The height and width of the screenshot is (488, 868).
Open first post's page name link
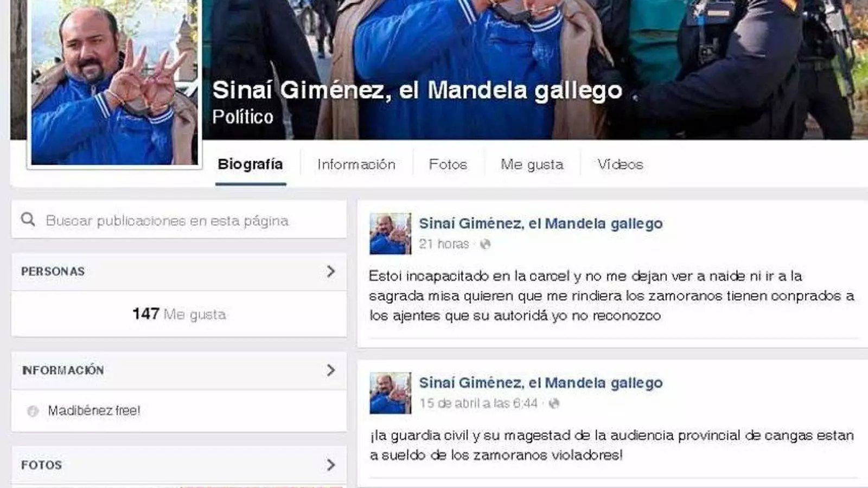[x=540, y=223]
